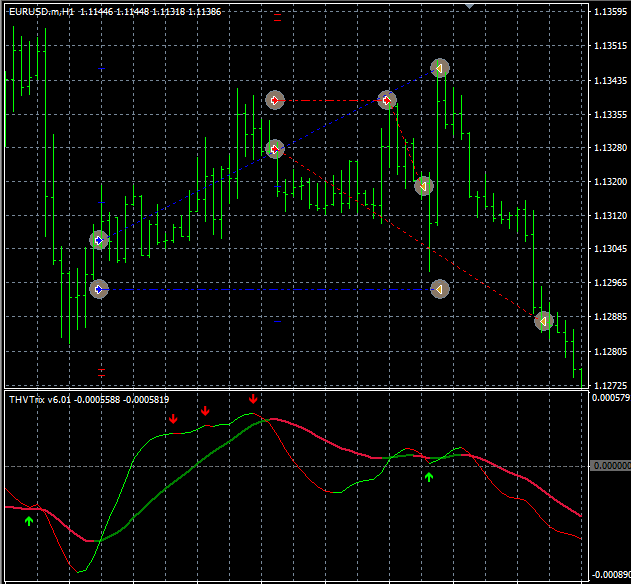
Task: Select the top-left red sell entry marker
Action: click(275, 100)
